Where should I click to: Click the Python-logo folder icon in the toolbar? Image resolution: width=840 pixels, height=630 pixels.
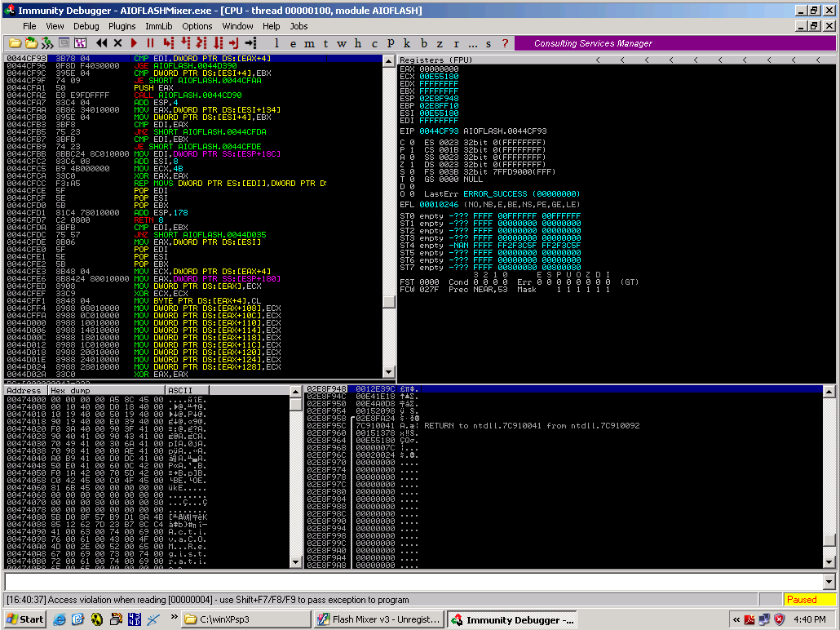[x=31, y=43]
